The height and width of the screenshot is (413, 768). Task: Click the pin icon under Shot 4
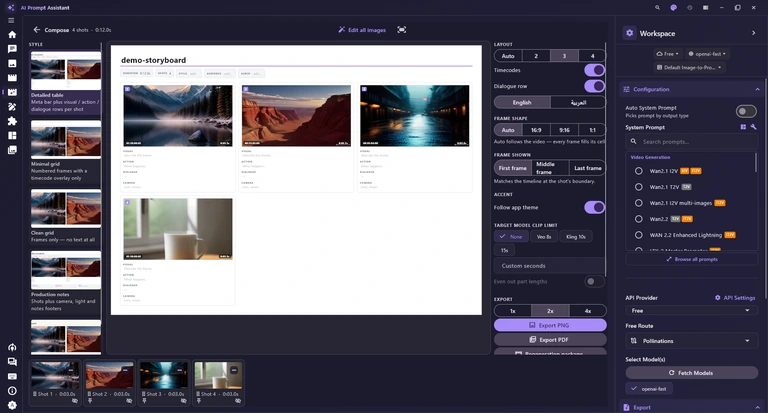coord(199,401)
